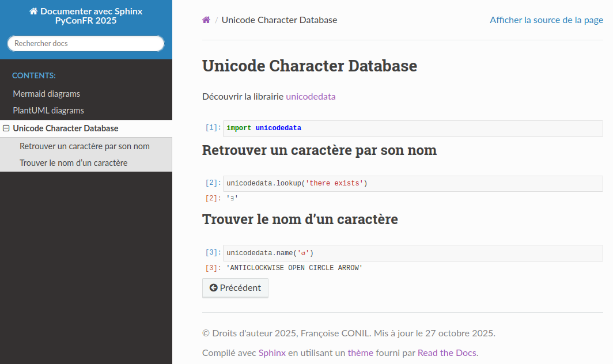Viewport: 613px width, 364px height.
Task: Collapse the Unicode Character Database sidebar section
Action: 6,128
